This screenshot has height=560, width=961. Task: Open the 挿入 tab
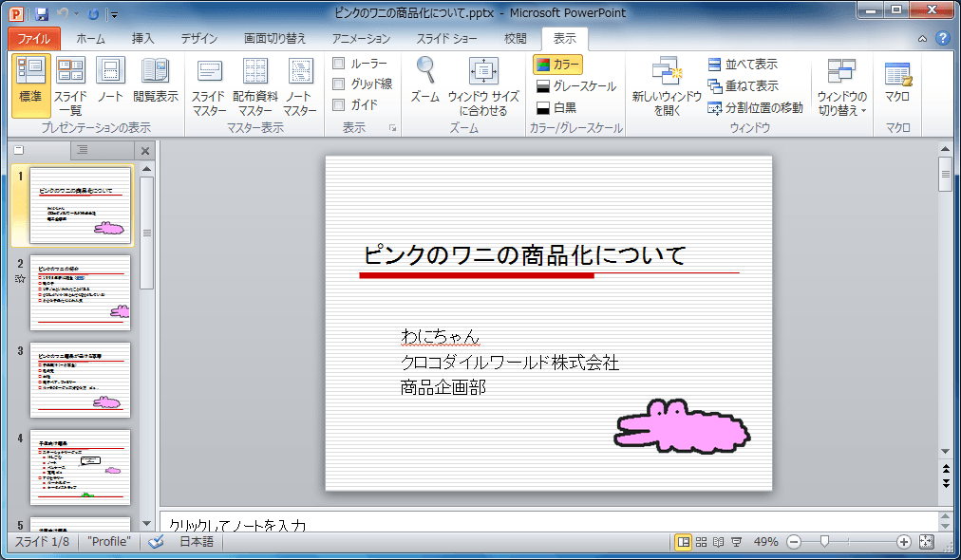click(x=142, y=39)
